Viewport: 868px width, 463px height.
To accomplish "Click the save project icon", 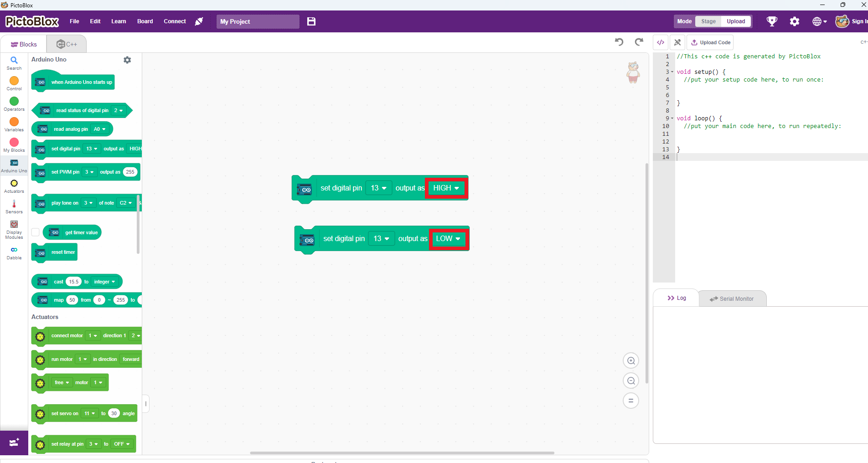I will click(x=311, y=21).
